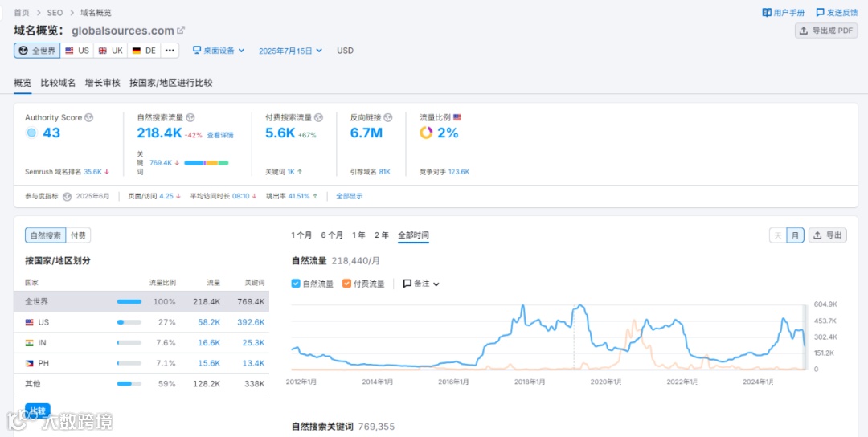Open more databases ellipsis button
This screenshot has width=868, height=437.
coord(170,51)
